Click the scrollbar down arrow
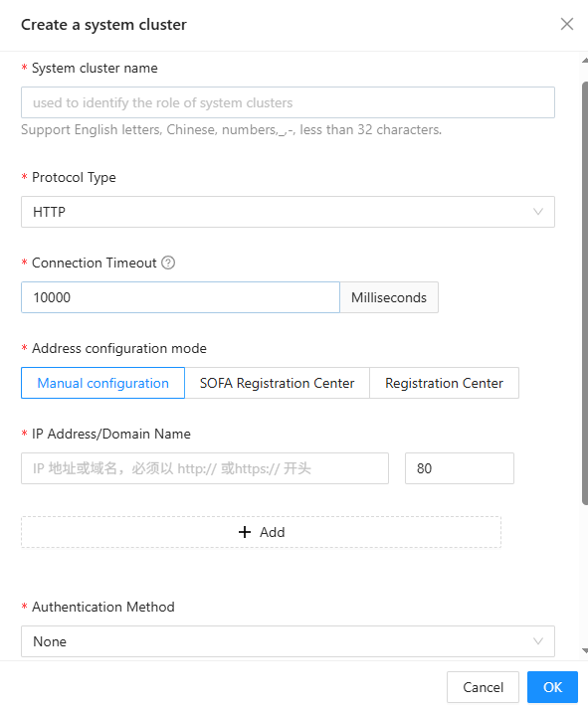Viewport: 588px width, 709px height. click(x=585, y=651)
